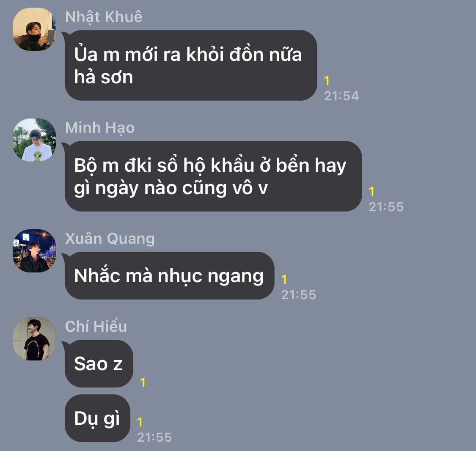Click the read count beside "Sao z"
476x451 pixels.
[143, 383]
